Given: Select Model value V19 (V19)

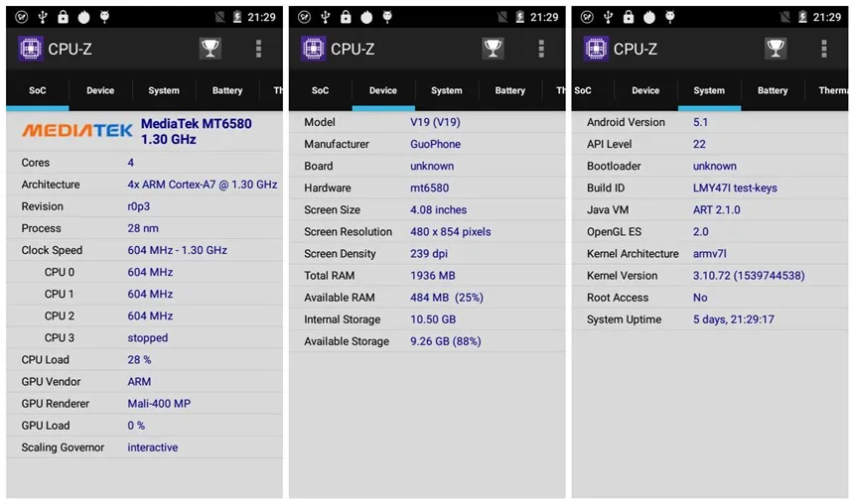Looking at the screenshot, I should 435,122.
